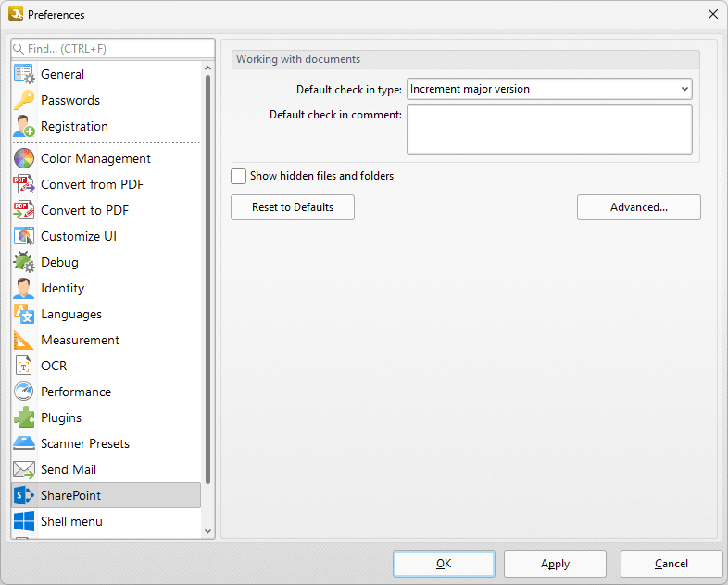Screen dimensions: 728x585
Task: Click the Color Management wheel icon
Action: pos(24,158)
